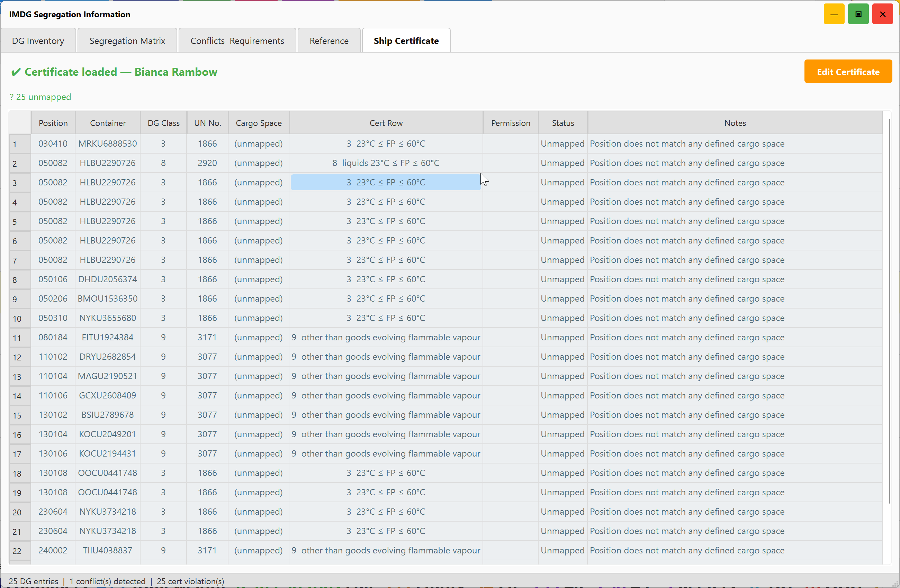Open the Conflicts Requirements tab
Image resolution: width=900 pixels, height=588 pixels.
pos(237,41)
